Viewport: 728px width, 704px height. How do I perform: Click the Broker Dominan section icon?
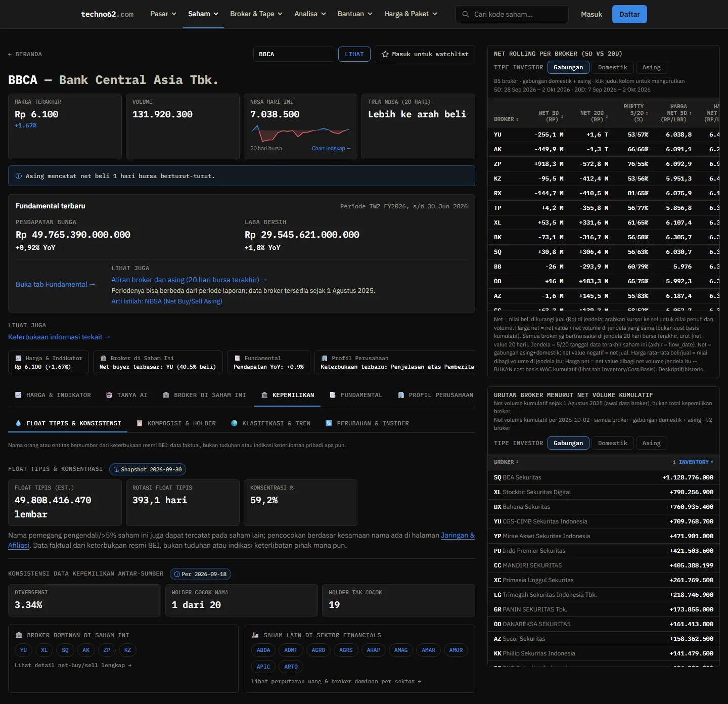point(19,635)
